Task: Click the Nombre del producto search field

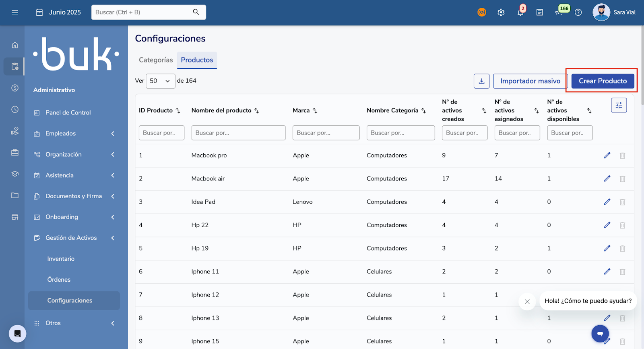Action: [x=238, y=133]
